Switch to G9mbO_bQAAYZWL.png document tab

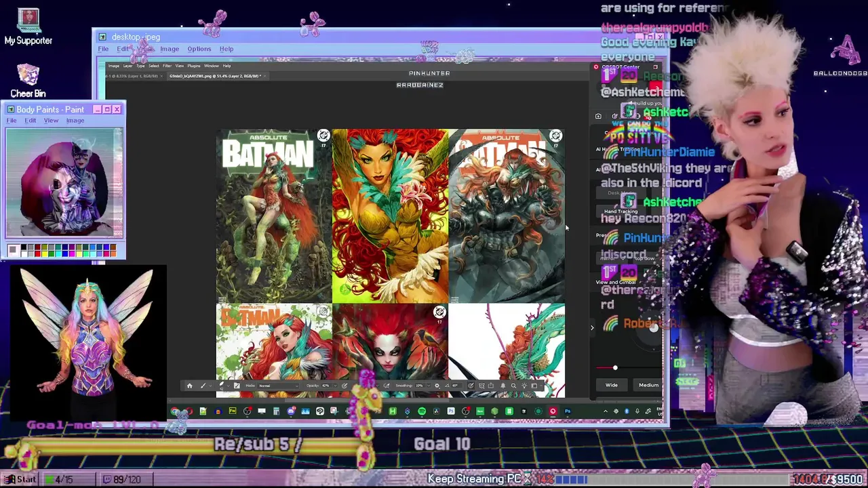(x=214, y=76)
